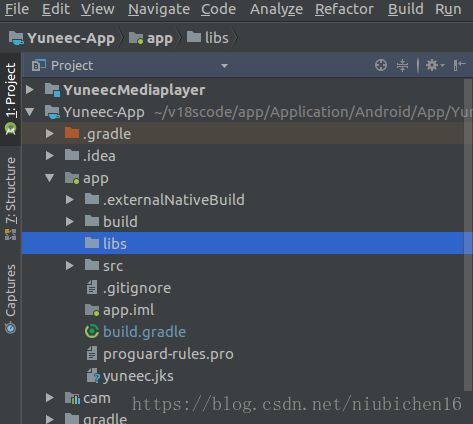The image size is (473, 424).
Task: Collapse the app folder
Action: (50, 178)
